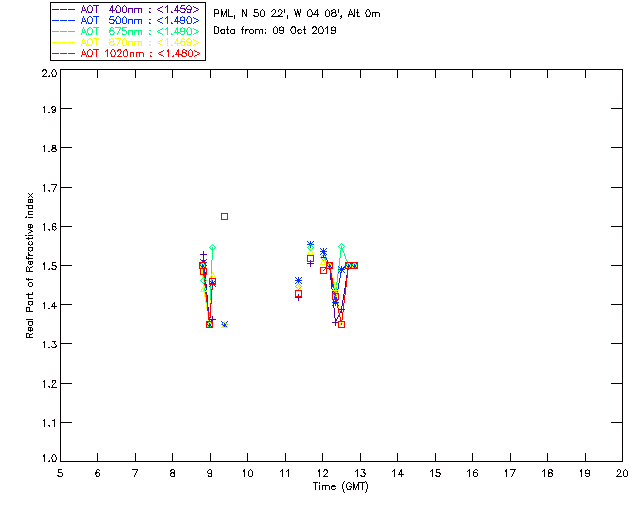Click the y-axis tick label '1.2'
This screenshot has width=640, height=512.
tap(49, 384)
